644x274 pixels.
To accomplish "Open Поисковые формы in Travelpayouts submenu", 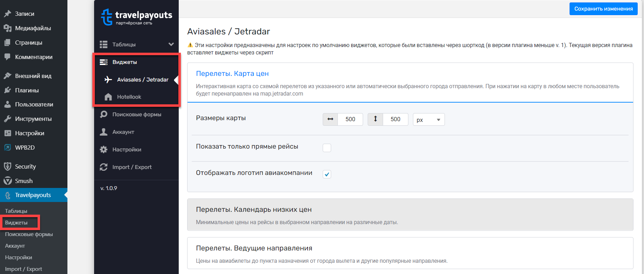I will click(29, 234).
